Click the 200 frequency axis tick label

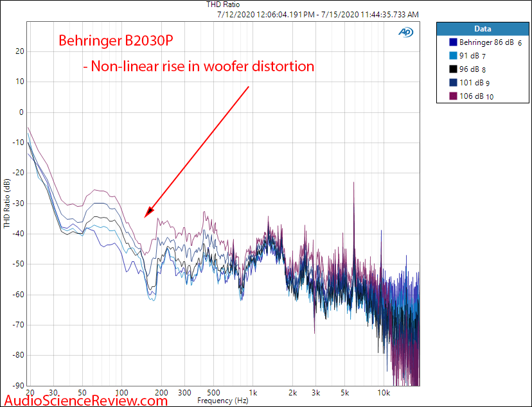(x=161, y=393)
